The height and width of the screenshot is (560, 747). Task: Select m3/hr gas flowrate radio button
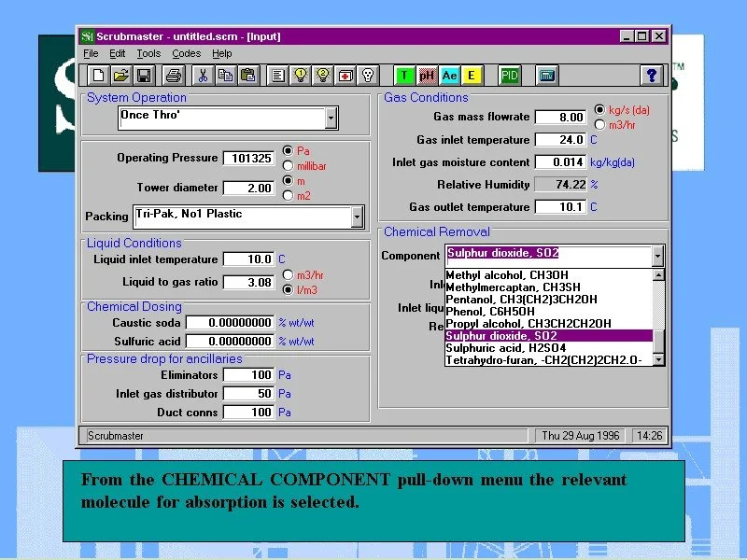click(x=599, y=125)
